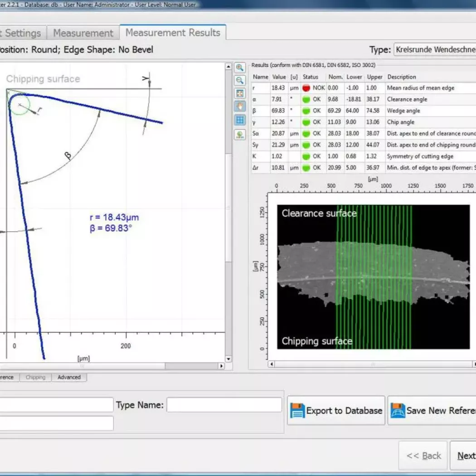Click the green OK indicator in wedge angle row
The width and height of the screenshot is (476, 476).
306,111
